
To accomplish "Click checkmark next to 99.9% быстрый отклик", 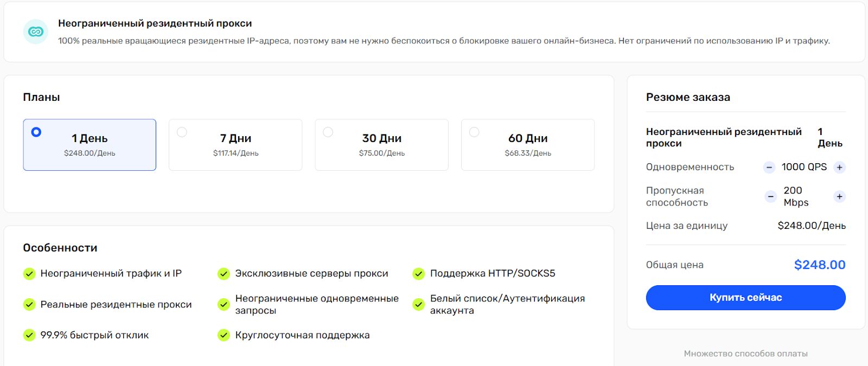I will point(29,336).
